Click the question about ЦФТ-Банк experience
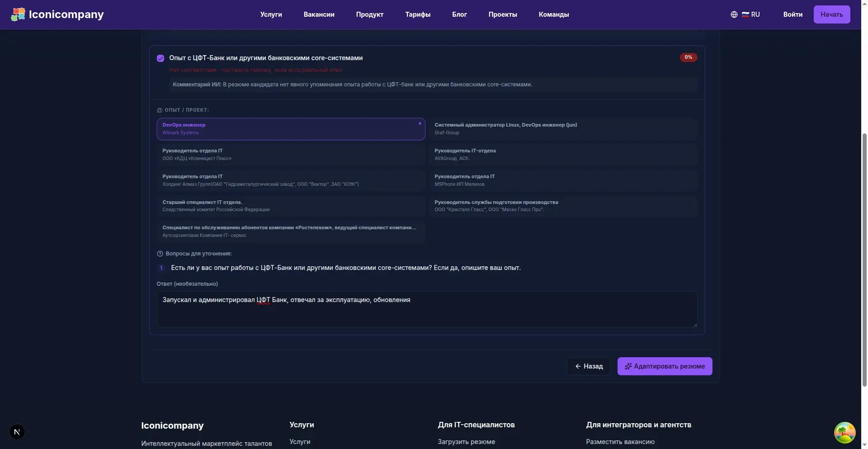Viewport: 868px width, 449px height. click(x=346, y=268)
